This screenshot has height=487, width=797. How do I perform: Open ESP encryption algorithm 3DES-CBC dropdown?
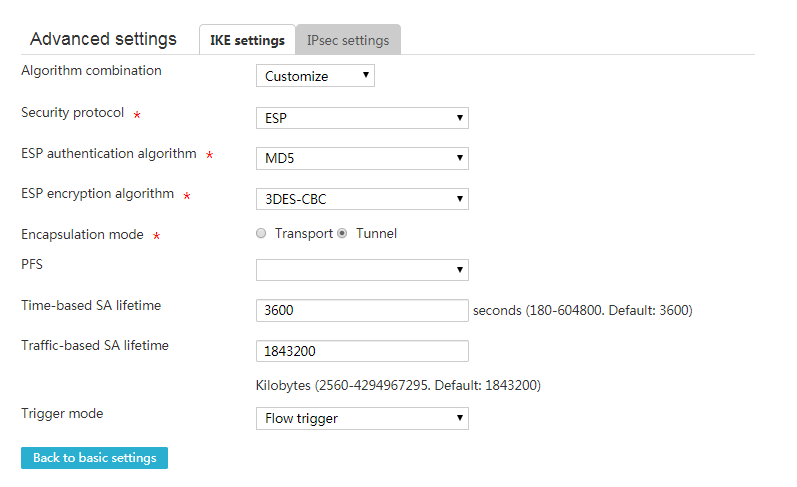362,199
